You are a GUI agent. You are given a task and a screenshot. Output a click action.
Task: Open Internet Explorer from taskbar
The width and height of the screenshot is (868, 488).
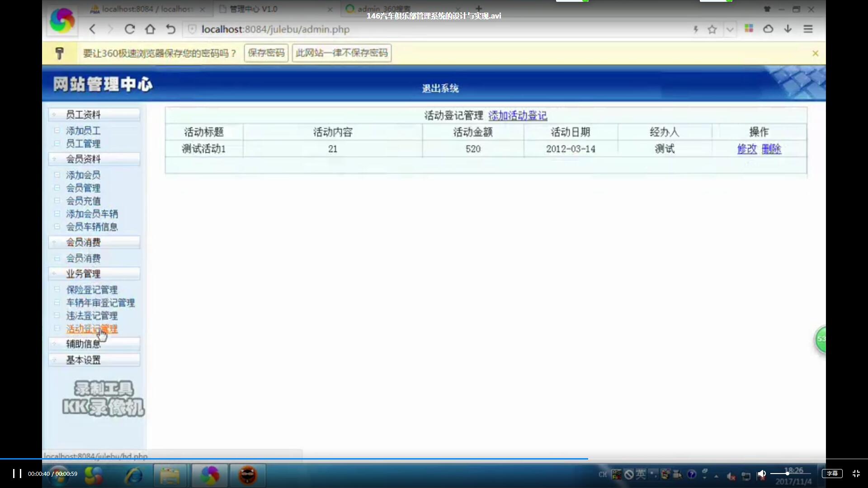(x=133, y=475)
